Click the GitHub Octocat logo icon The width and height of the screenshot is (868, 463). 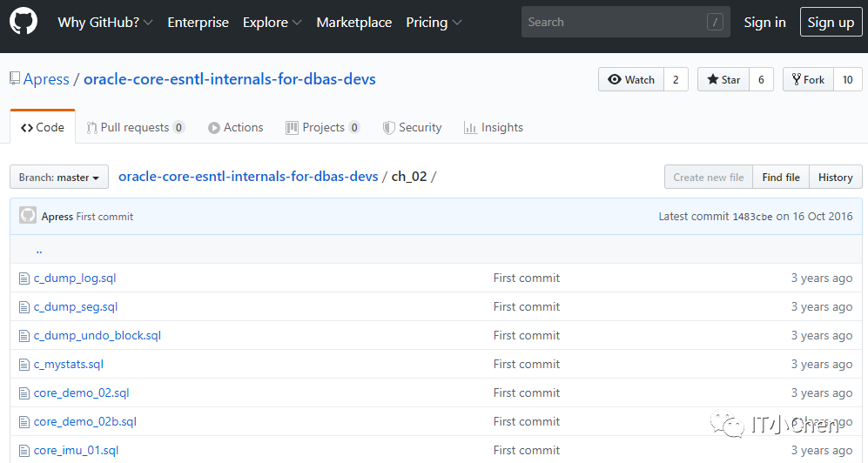pos(24,22)
